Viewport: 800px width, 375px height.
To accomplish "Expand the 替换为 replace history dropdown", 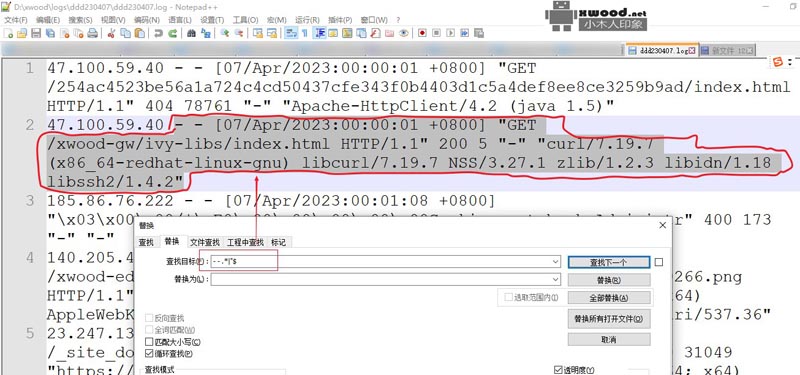I will click(x=556, y=280).
